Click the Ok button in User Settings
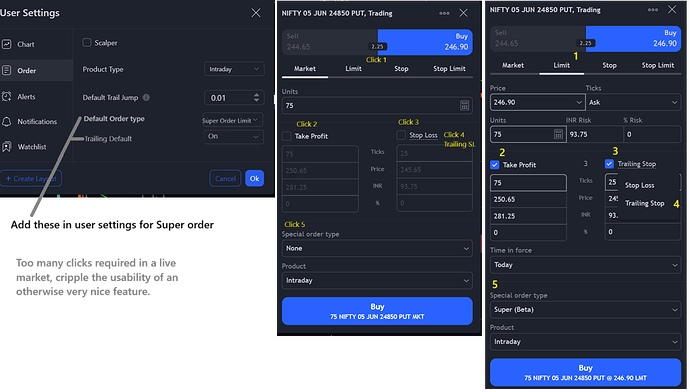 pyautogui.click(x=254, y=178)
